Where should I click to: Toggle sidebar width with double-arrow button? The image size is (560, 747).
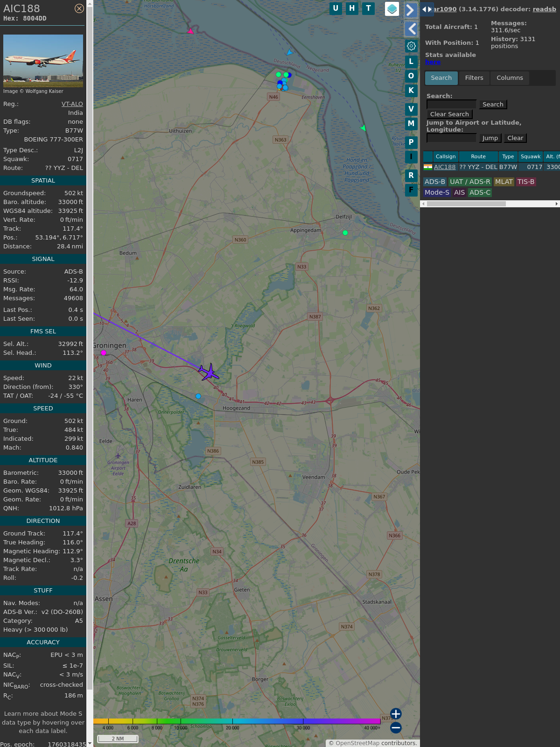[427, 9]
